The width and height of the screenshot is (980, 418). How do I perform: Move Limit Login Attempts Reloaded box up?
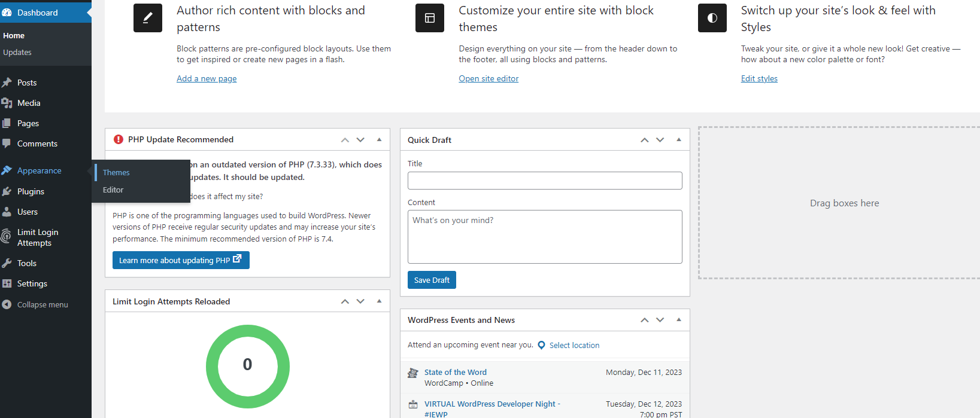(x=345, y=301)
